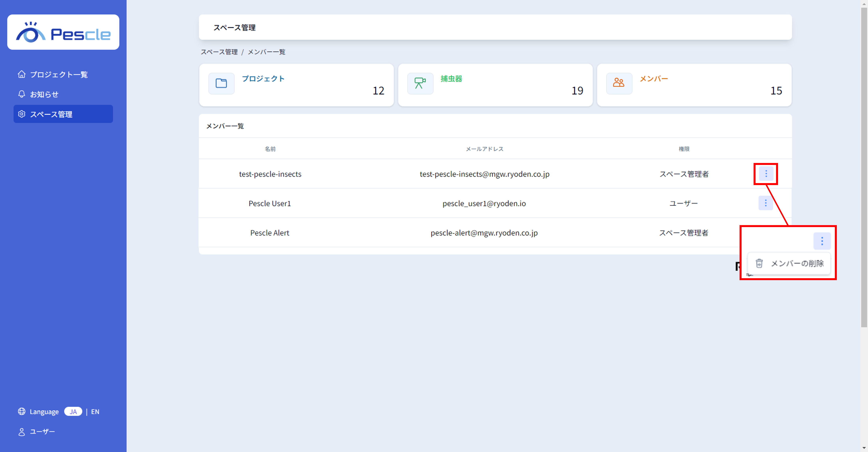Go to プロジェクト一覧 in sidebar
The height and width of the screenshot is (452, 868).
(x=59, y=75)
